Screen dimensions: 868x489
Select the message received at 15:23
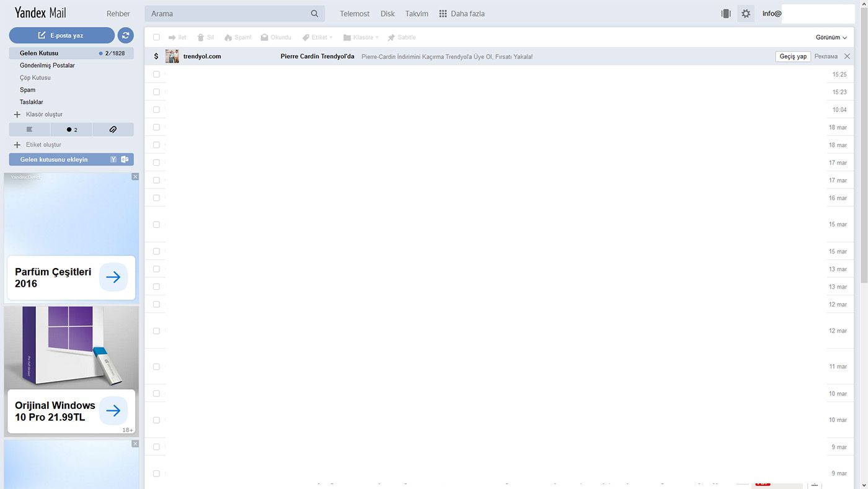156,92
